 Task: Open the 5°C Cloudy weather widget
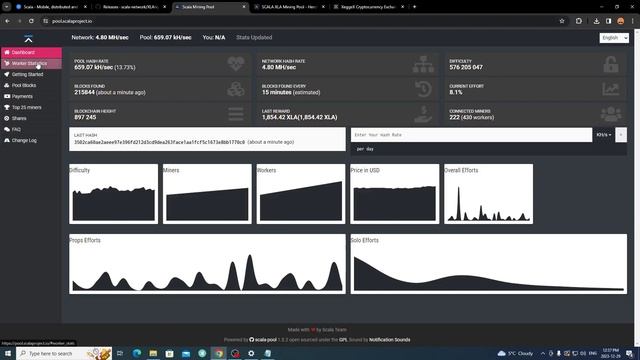pyautogui.click(x=516, y=353)
